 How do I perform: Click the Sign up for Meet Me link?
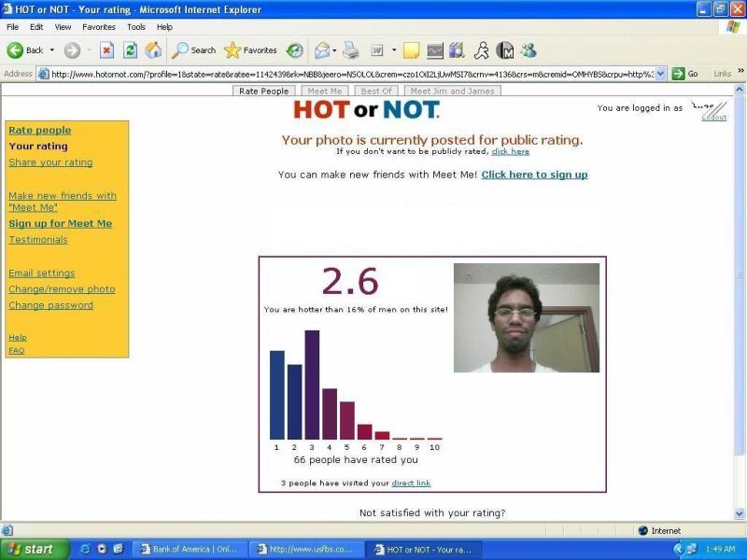[61, 223]
